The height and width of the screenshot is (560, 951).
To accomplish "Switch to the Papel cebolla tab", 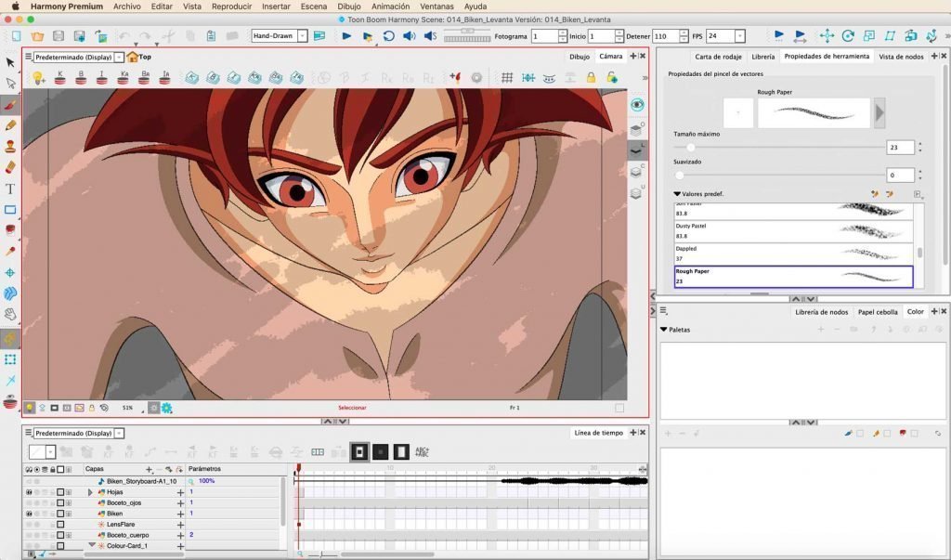I will click(878, 312).
